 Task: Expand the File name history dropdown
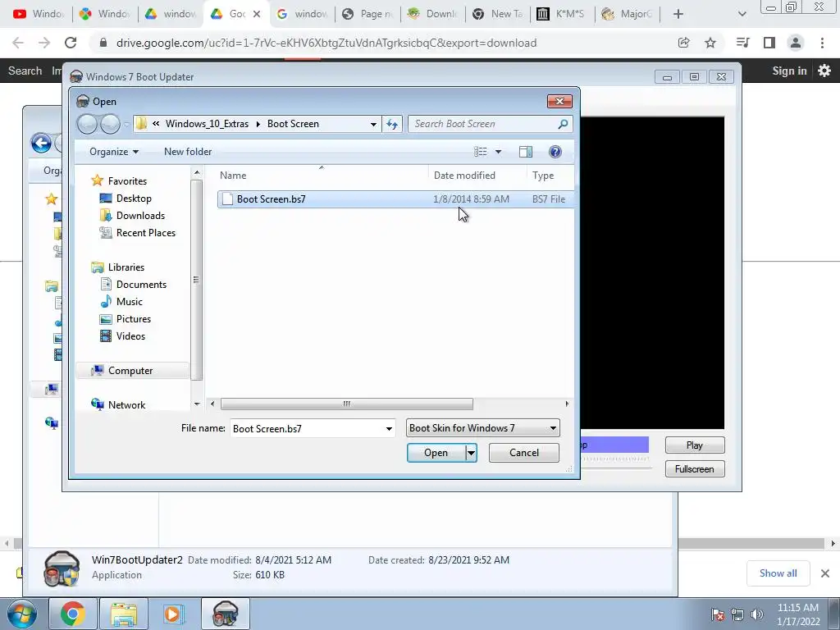389,428
